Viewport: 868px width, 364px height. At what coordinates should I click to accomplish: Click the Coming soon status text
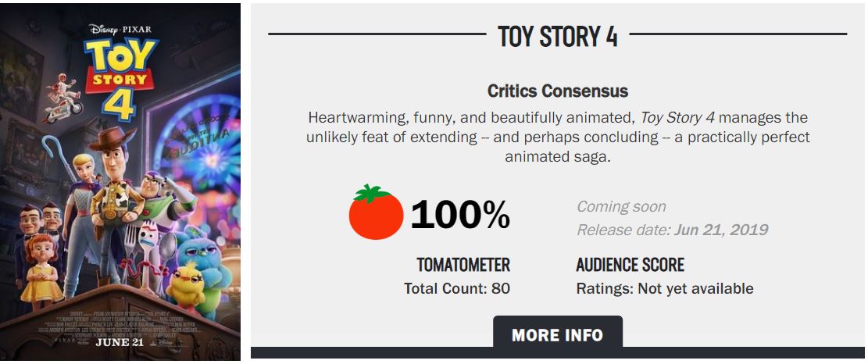621,207
